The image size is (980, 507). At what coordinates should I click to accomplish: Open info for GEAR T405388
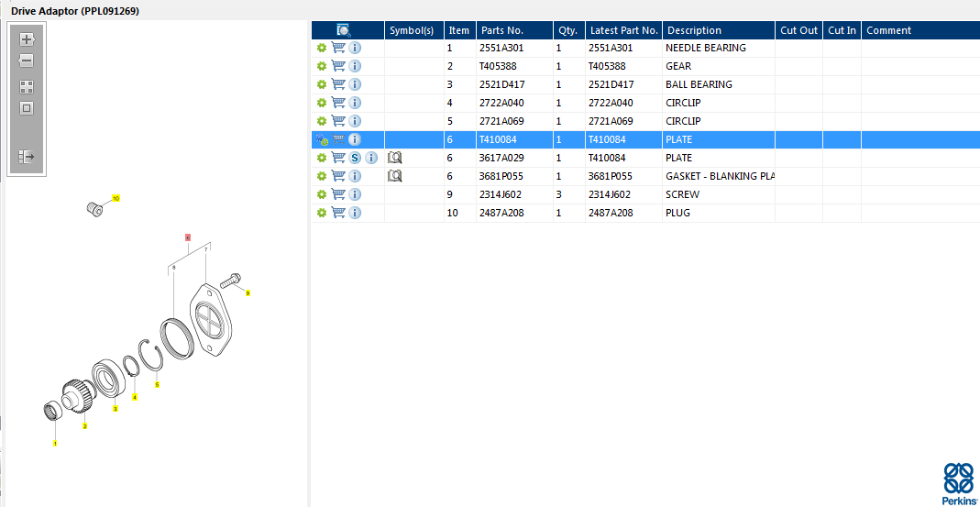(x=355, y=66)
